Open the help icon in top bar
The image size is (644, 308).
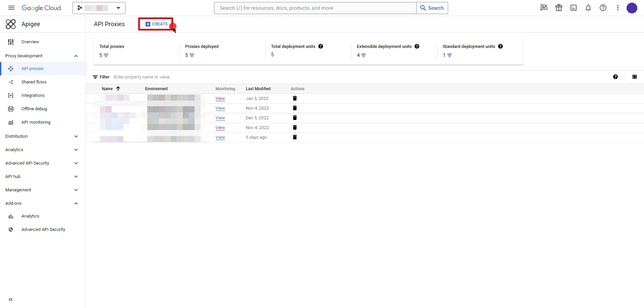point(603,8)
